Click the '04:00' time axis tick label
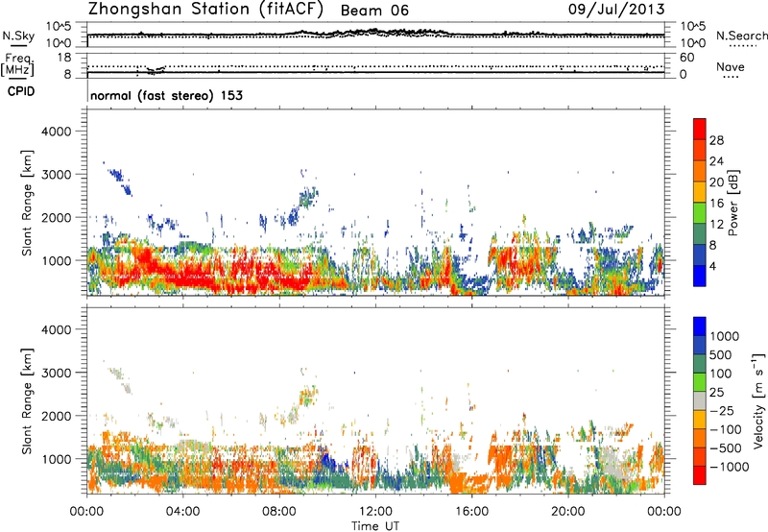 click(x=182, y=512)
